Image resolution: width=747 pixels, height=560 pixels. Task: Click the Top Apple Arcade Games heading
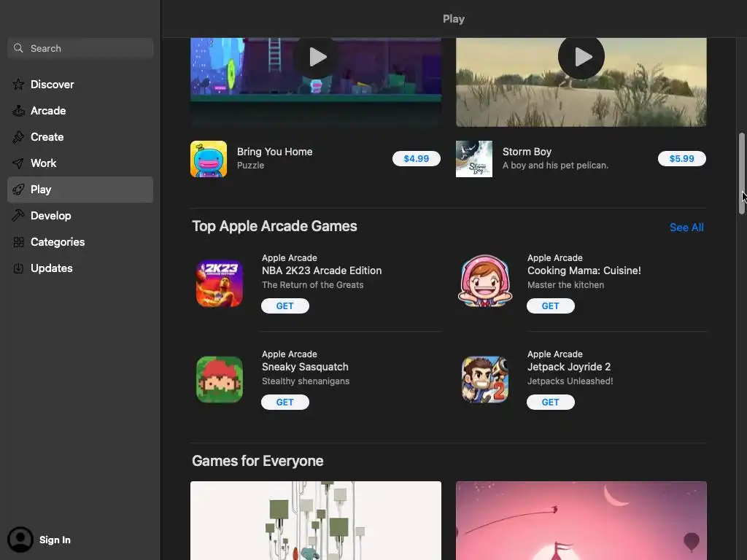point(274,226)
